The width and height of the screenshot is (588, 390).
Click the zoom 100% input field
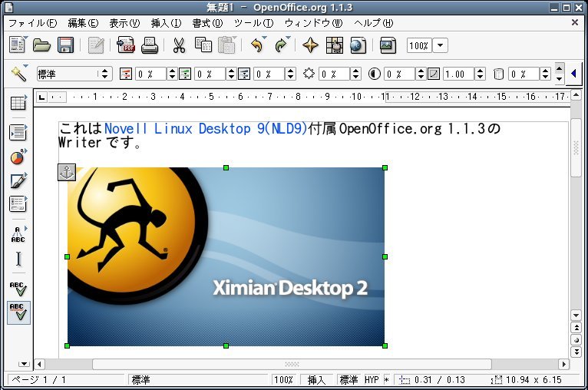click(419, 46)
